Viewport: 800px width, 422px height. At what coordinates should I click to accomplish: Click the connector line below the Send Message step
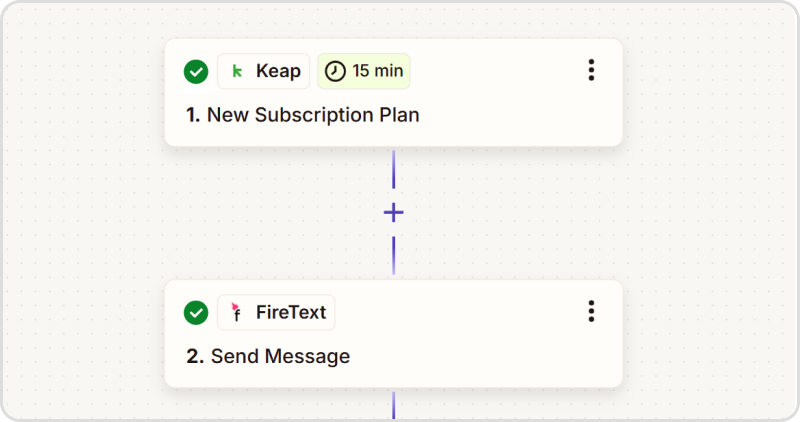pos(393,405)
